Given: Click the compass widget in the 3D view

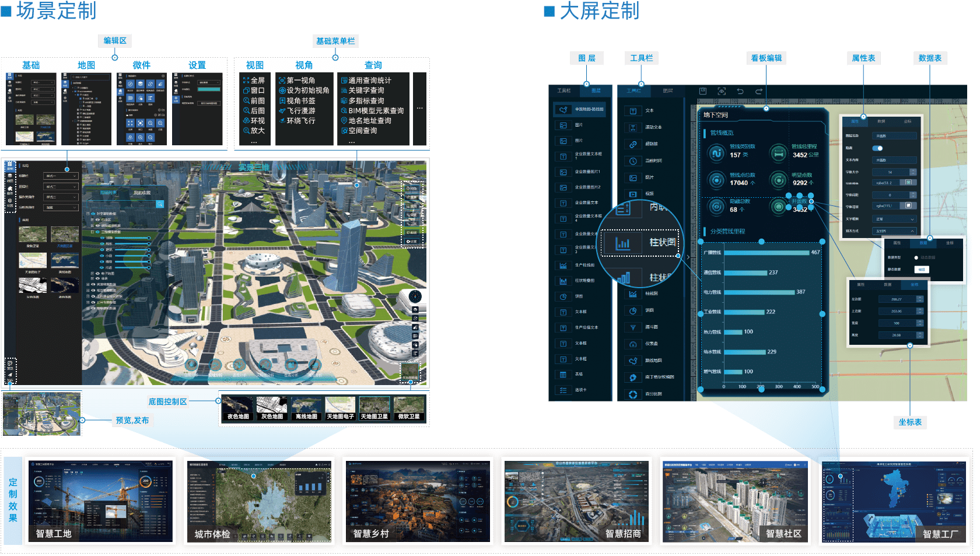Looking at the screenshot, I should point(415,296).
